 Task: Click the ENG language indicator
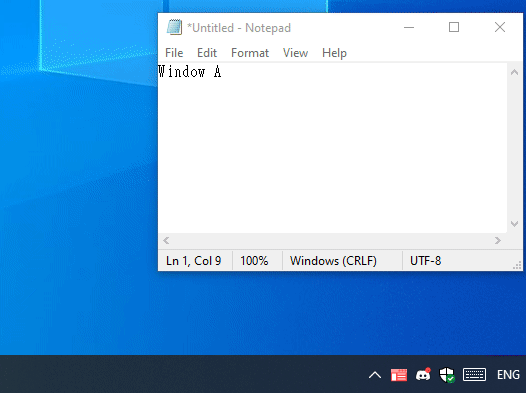coord(508,375)
